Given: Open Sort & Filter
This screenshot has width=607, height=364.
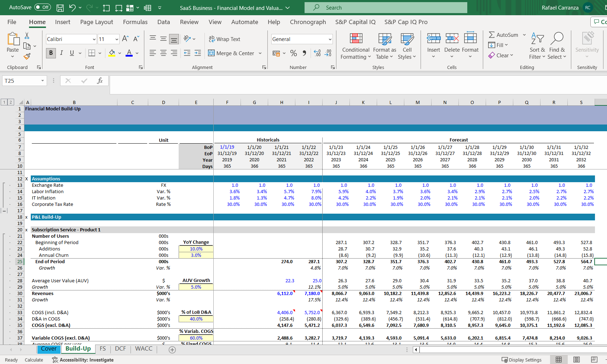Looking at the screenshot, I should coord(537,46).
